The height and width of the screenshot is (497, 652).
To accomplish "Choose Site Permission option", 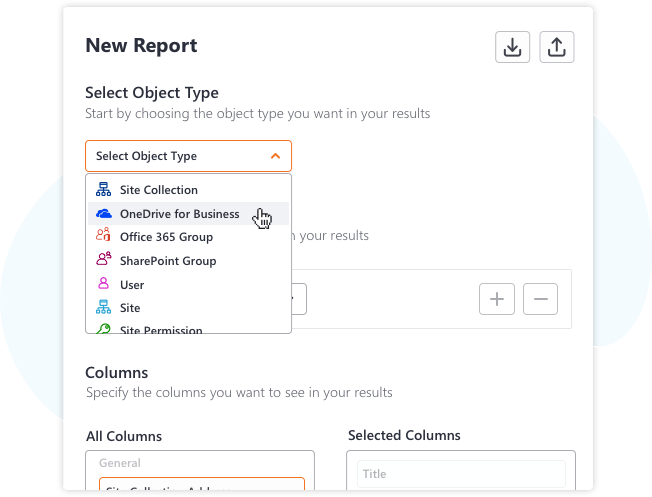I will click(188, 328).
